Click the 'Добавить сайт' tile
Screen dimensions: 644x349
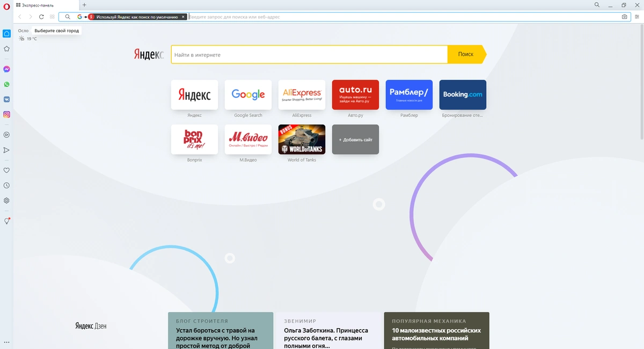[x=355, y=140]
